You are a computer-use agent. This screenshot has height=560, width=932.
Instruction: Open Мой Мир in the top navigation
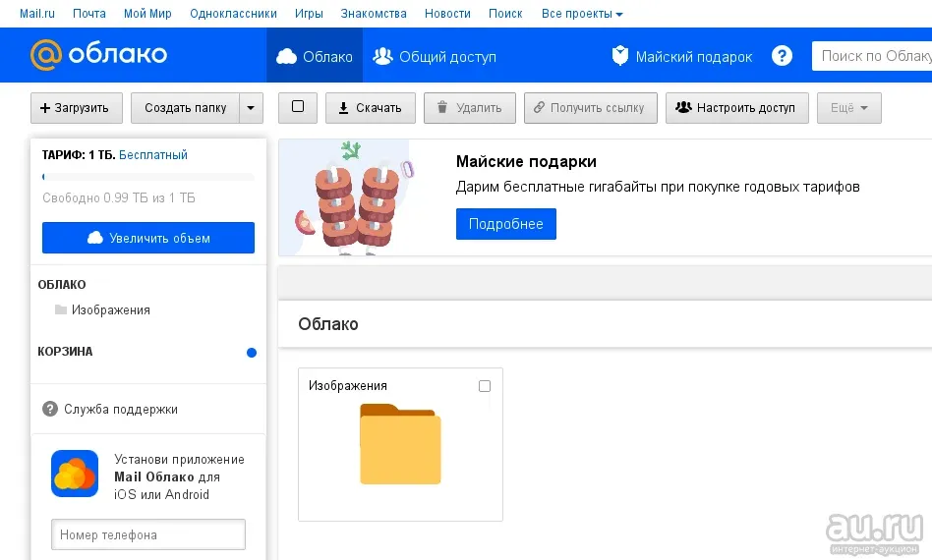147,14
